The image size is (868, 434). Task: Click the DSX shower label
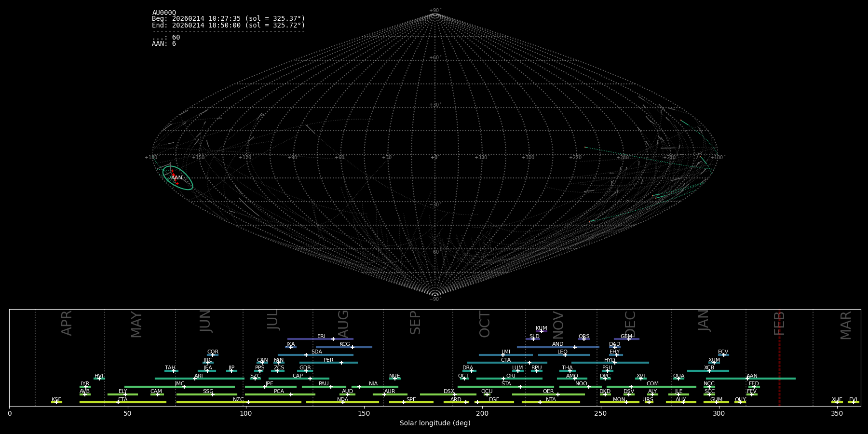click(x=449, y=392)
